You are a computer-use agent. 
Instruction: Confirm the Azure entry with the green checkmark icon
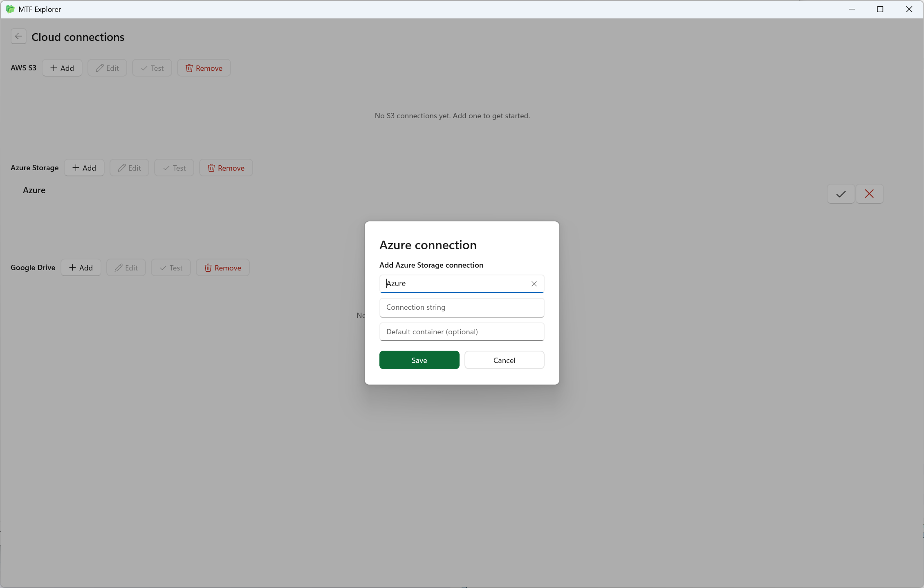840,194
